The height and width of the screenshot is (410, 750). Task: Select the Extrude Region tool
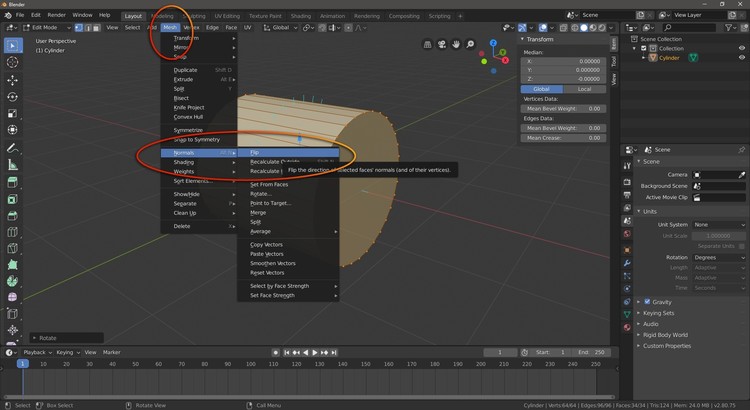[x=13, y=183]
